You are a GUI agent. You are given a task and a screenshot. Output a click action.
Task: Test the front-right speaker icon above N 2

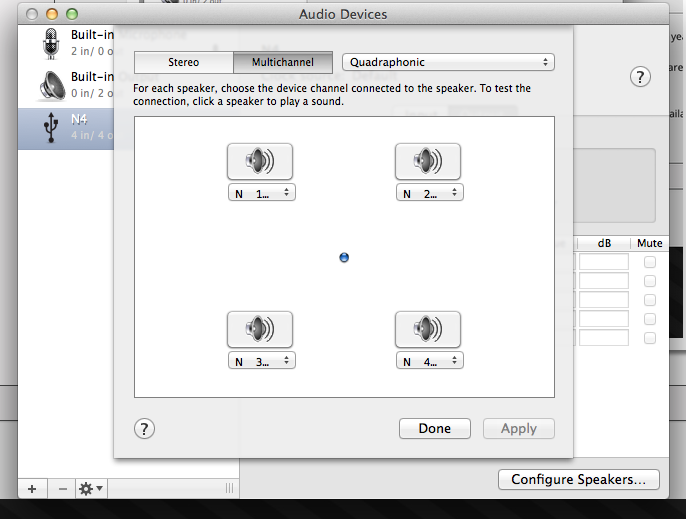[x=428, y=161]
